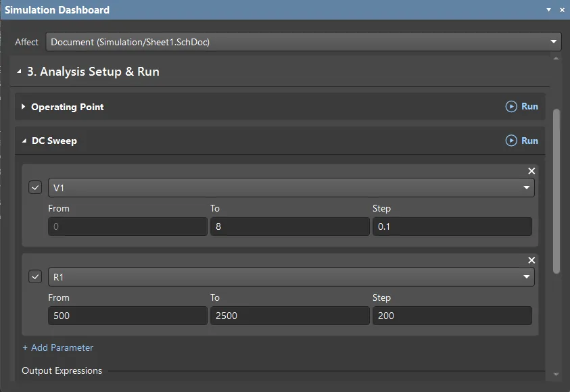Remove the R1 sweep parameter
570x392 pixels.
point(531,260)
